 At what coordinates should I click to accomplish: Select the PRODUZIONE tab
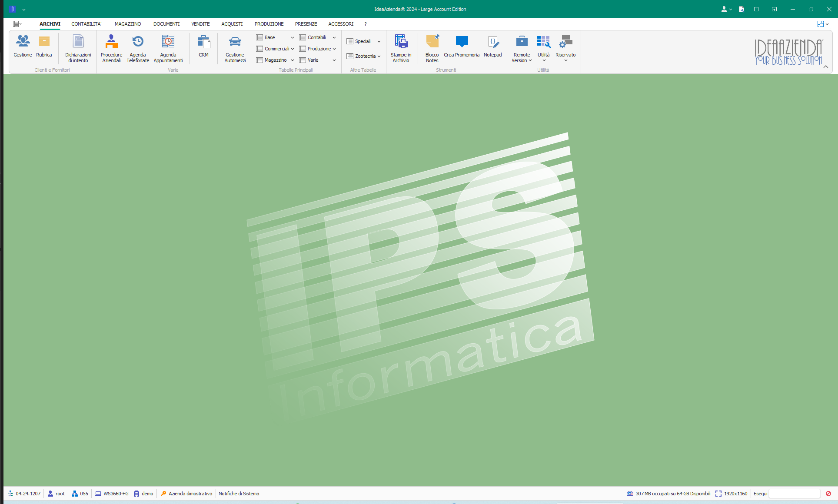coord(269,24)
